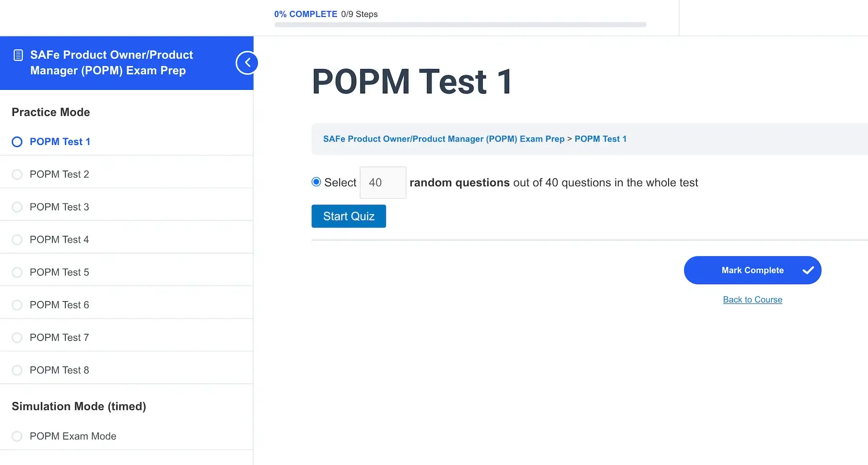Click the course document icon in sidebar header

18,55
